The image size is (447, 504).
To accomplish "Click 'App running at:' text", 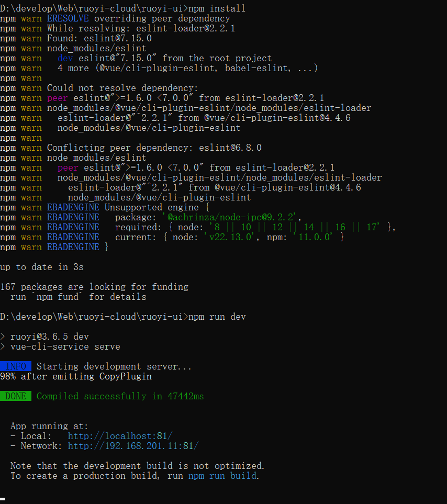I will pos(49,426).
